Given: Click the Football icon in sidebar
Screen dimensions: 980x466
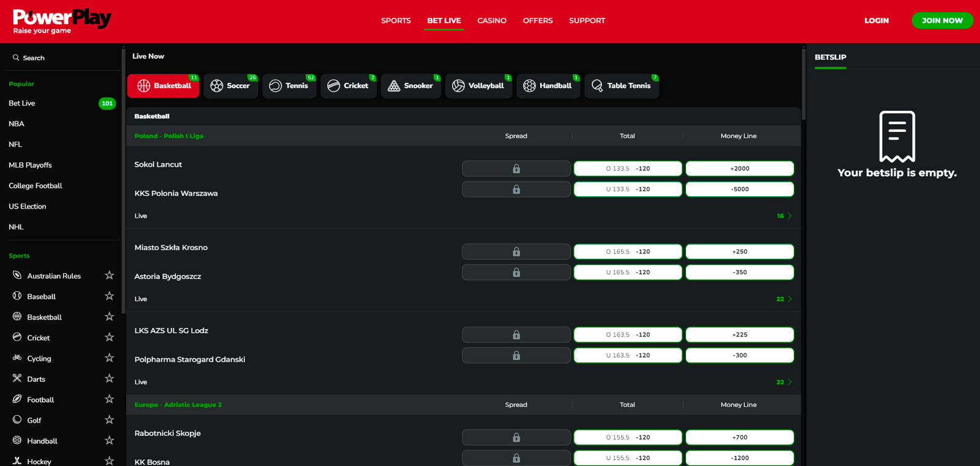Looking at the screenshot, I should click(17, 399).
